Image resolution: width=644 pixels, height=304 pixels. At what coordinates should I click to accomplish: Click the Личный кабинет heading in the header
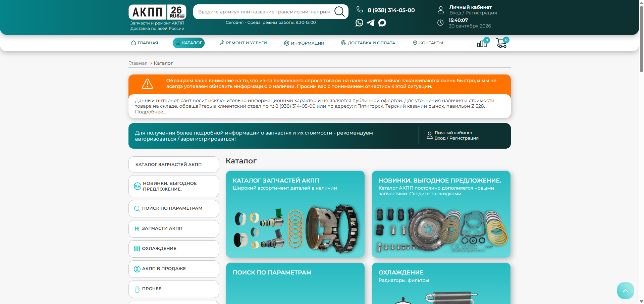click(470, 7)
